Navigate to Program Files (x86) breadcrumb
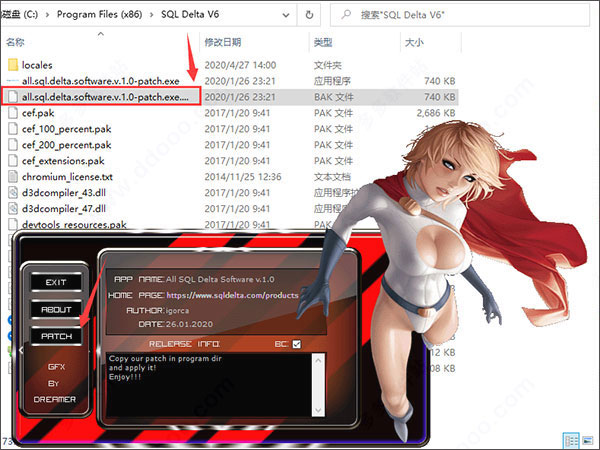600x450 pixels. click(99, 15)
